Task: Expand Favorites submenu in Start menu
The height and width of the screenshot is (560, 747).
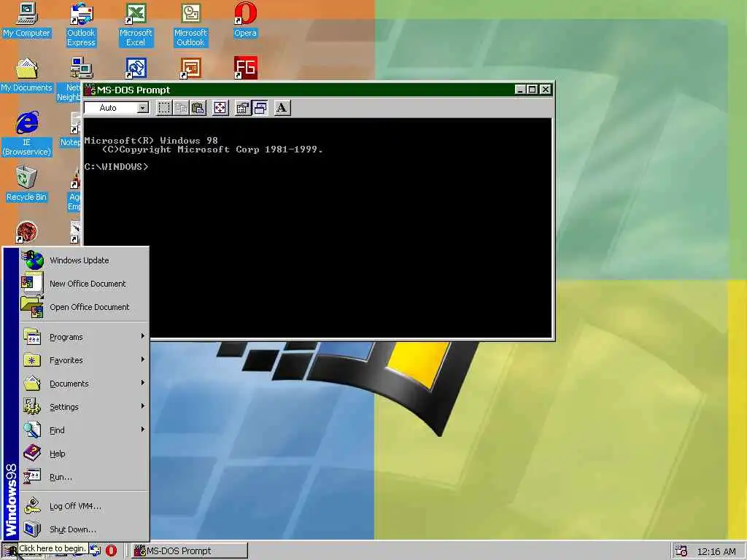Action: click(85, 360)
